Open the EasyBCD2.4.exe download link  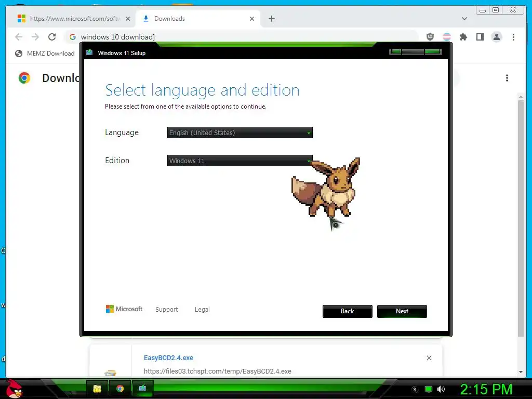coord(169,357)
